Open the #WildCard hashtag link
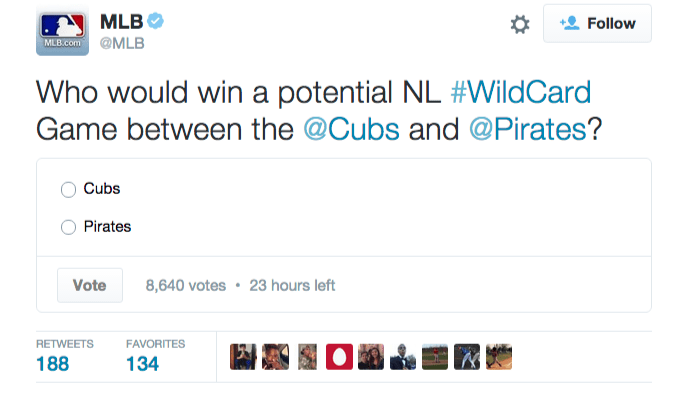 click(521, 92)
